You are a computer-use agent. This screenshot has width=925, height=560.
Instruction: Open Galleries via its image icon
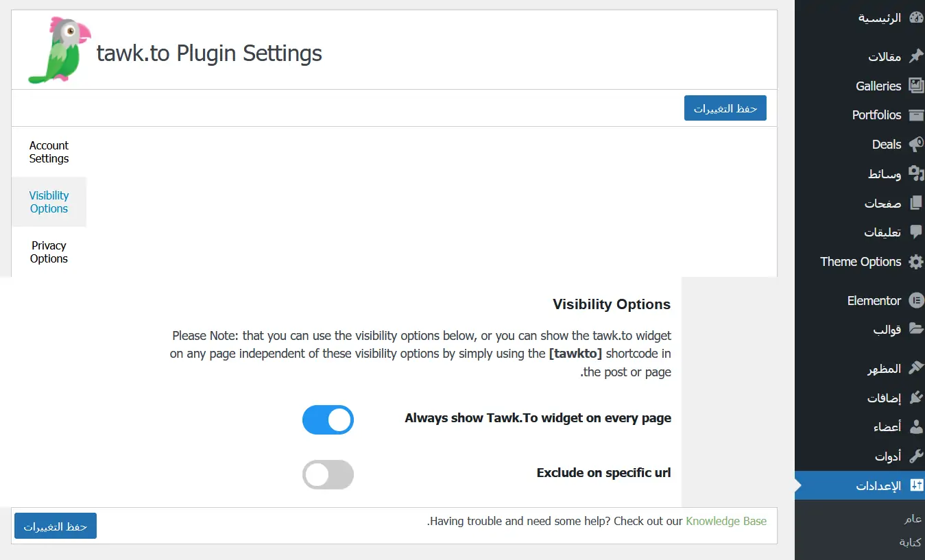916,86
